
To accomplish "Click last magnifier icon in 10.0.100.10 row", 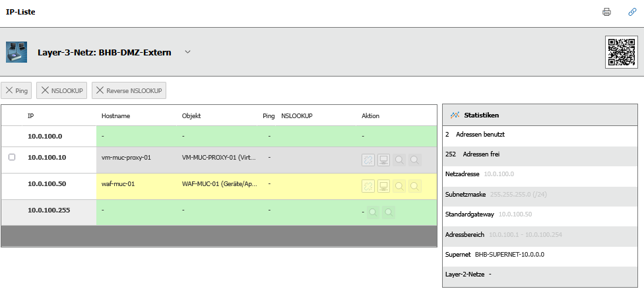I will pyautogui.click(x=414, y=160).
